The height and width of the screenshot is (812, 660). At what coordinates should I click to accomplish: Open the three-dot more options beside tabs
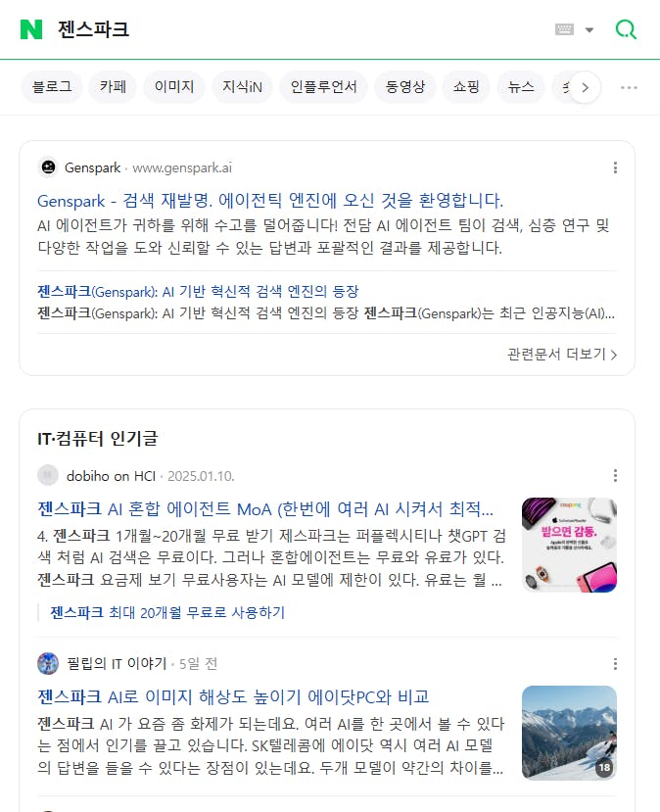click(x=629, y=87)
